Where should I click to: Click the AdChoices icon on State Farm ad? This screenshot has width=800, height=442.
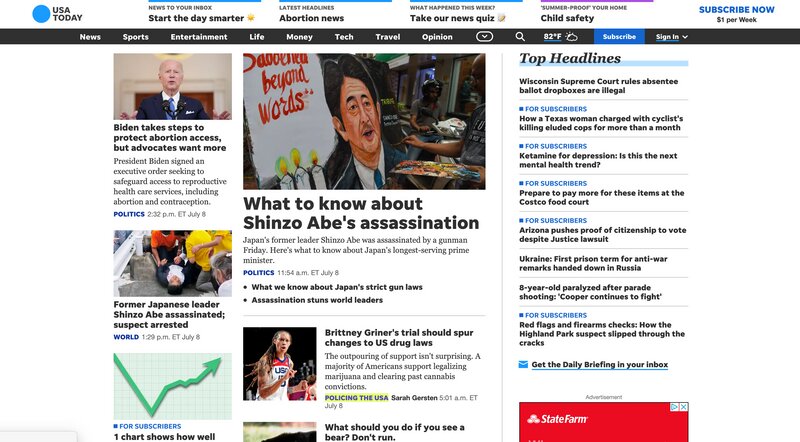674,407
